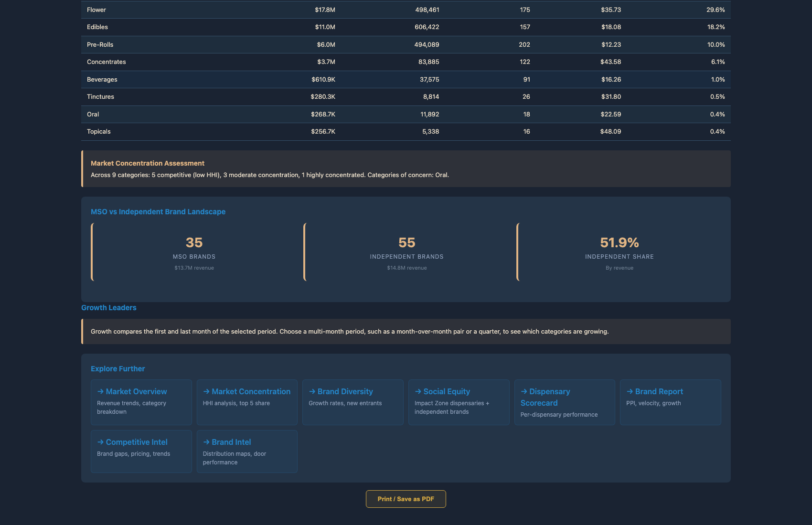The height and width of the screenshot is (525, 812).
Task: Click the 55 Independent Brands stat card
Action: [406, 252]
